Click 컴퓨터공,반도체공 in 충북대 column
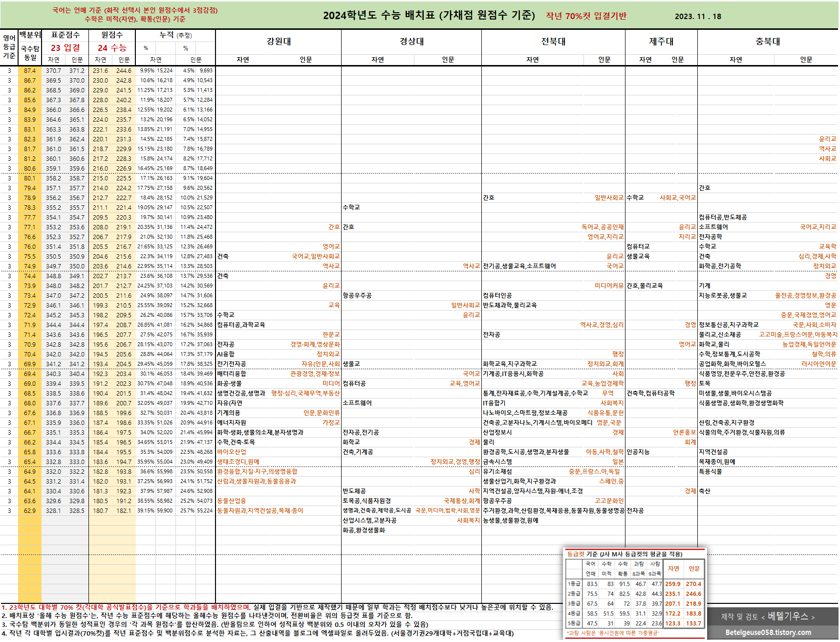 [723, 217]
